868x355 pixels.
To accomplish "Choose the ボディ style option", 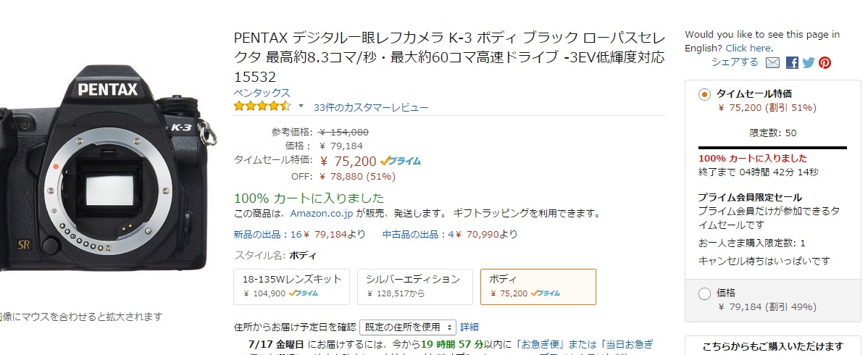I will pos(538,287).
